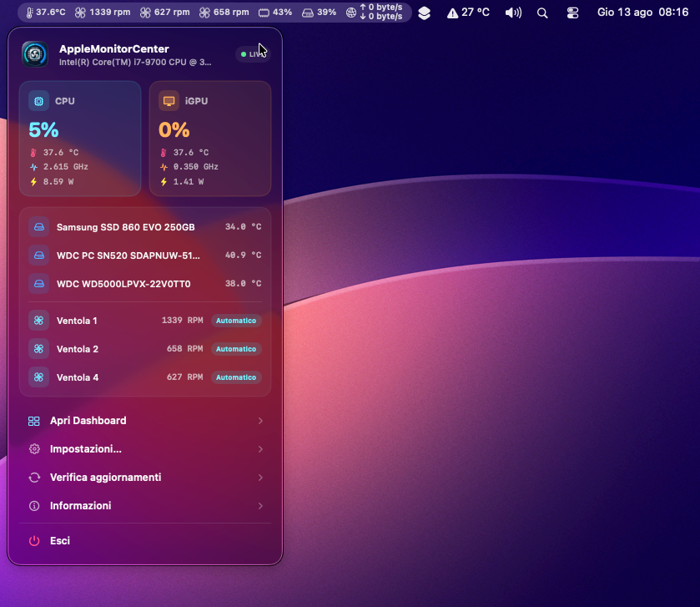Click the 658 rpm fan in menu bar
The height and width of the screenshot is (607, 700).
coord(224,13)
